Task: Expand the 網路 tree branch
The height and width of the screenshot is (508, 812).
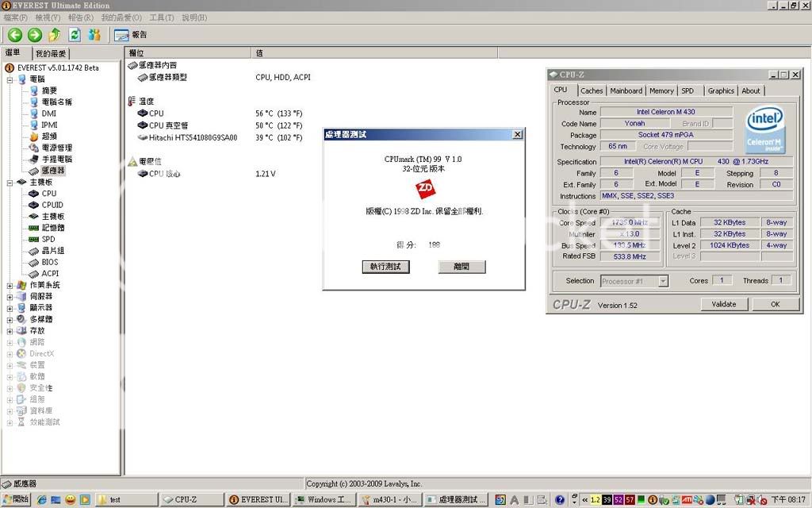Action: pyautogui.click(x=10, y=343)
